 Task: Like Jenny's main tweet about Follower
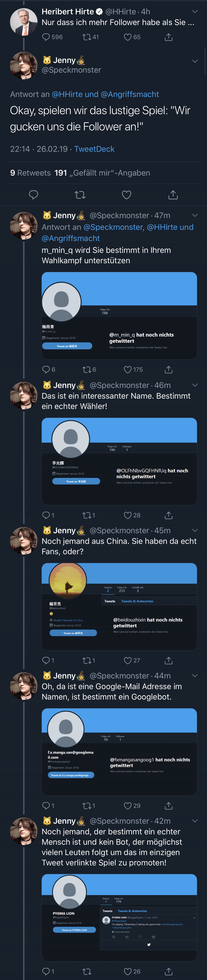(126, 195)
